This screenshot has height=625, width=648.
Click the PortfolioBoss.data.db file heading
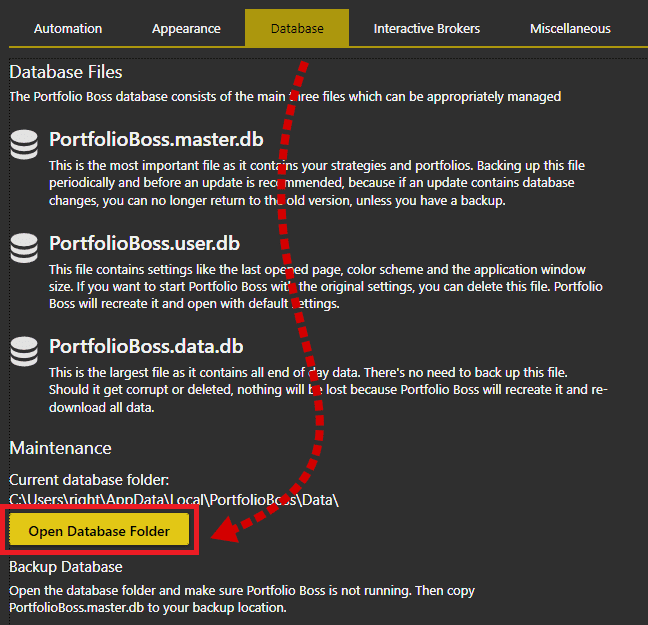point(146,347)
